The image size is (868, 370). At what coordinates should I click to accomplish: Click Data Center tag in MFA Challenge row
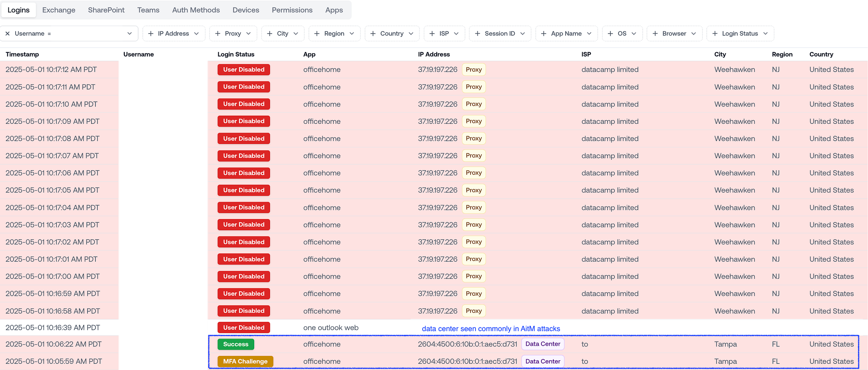543,361
